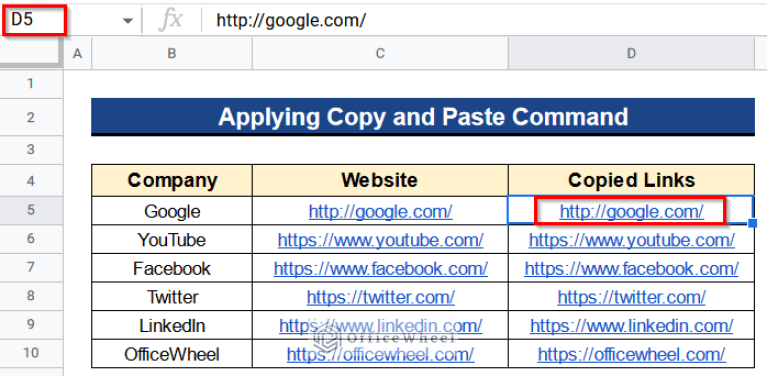Click the Website header cell
This screenshot has height=376, width=767.
380,180
